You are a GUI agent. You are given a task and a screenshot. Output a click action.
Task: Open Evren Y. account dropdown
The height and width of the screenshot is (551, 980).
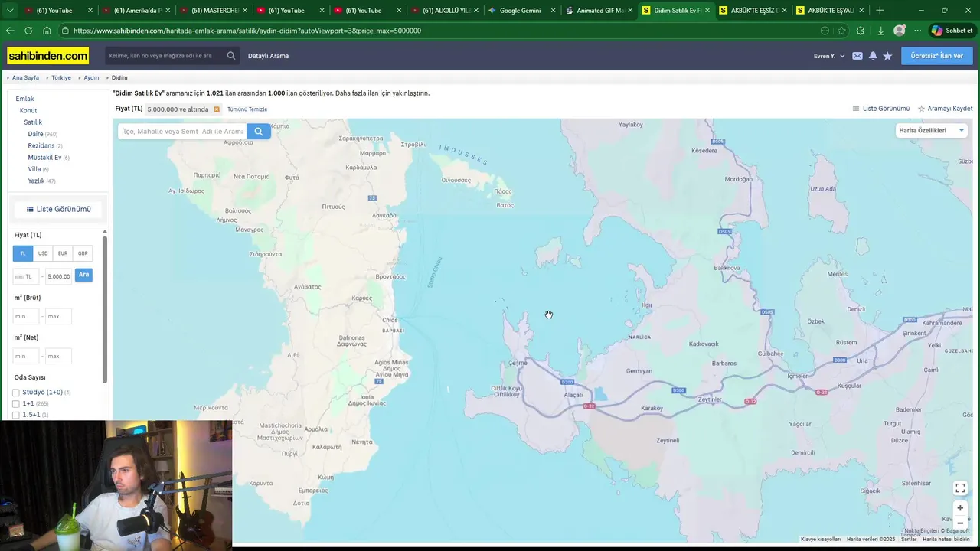(829, 56)
